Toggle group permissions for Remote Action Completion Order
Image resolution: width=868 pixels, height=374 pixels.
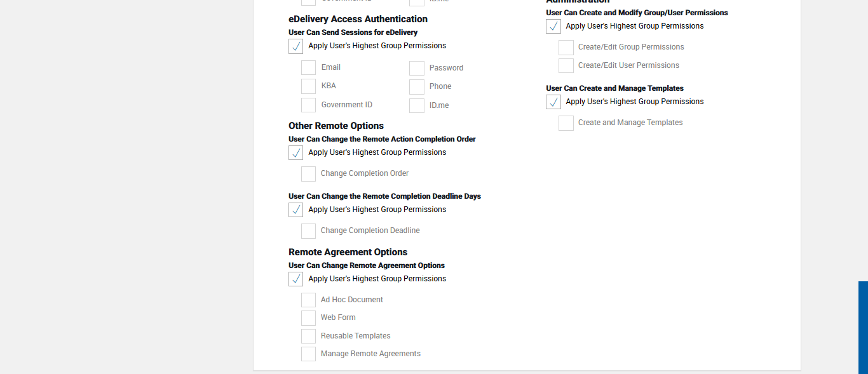point(295,153)
